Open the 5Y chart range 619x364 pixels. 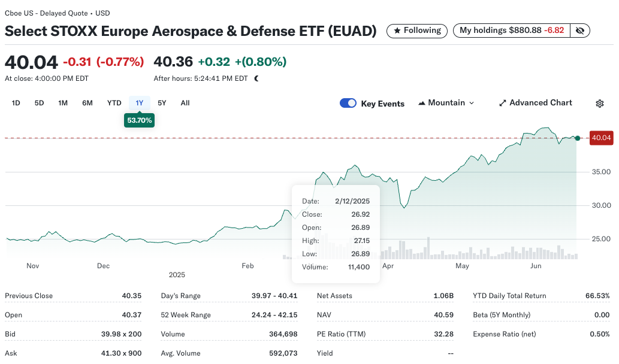pyautogui.click(x=162, y=102)
